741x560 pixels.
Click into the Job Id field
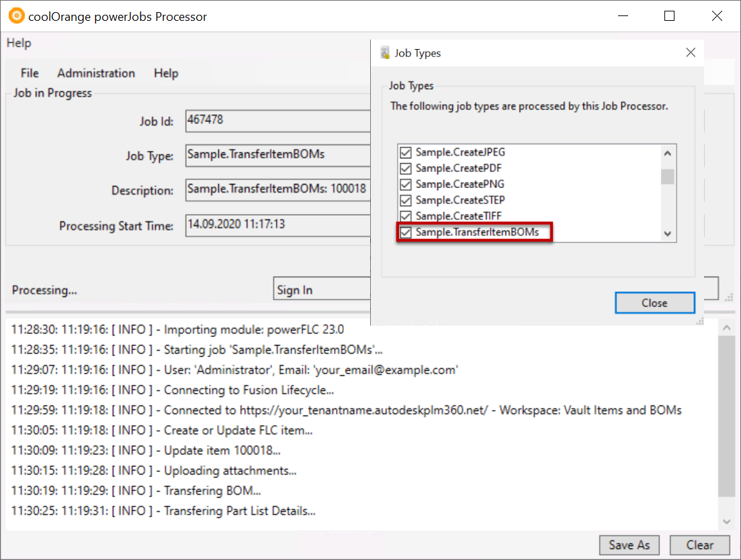coord(277,121)
